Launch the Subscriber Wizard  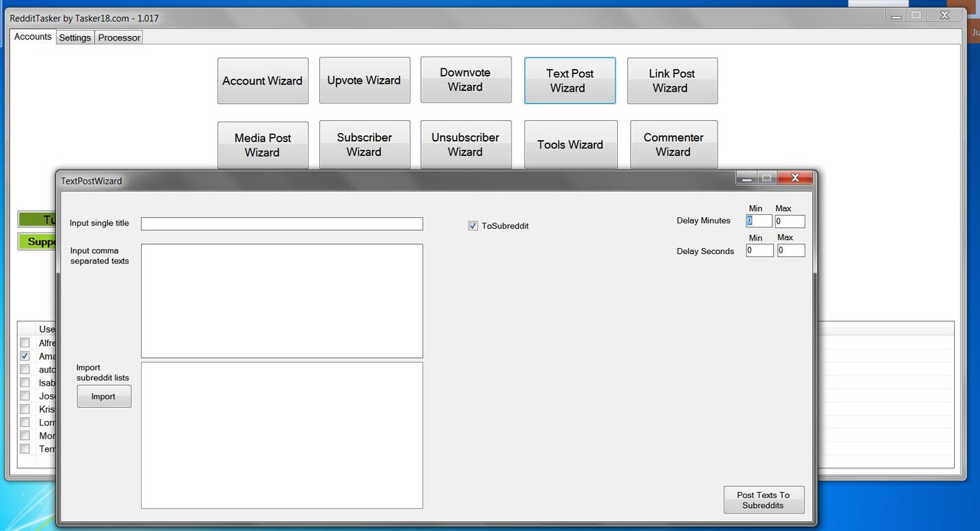[364, 145]
